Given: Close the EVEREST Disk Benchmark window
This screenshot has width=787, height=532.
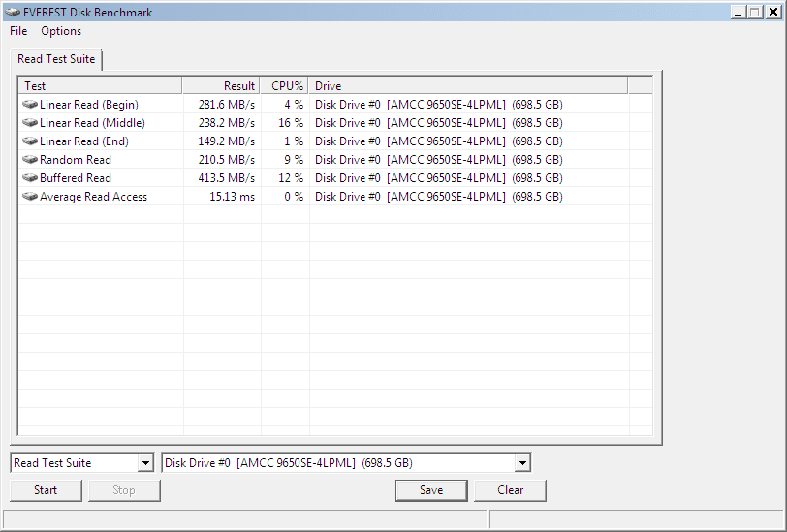Looking at the screenshot, I should (x=773, y=12).
